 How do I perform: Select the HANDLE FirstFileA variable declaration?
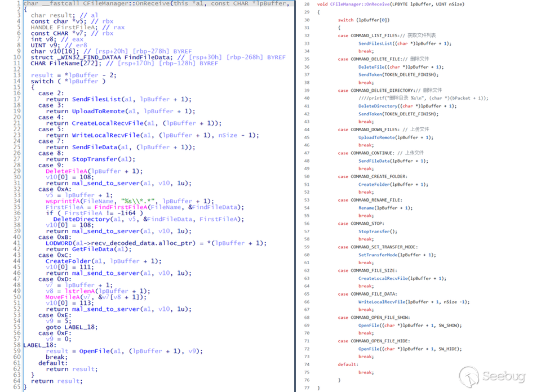pyautogui.click(x=64, y=27)
